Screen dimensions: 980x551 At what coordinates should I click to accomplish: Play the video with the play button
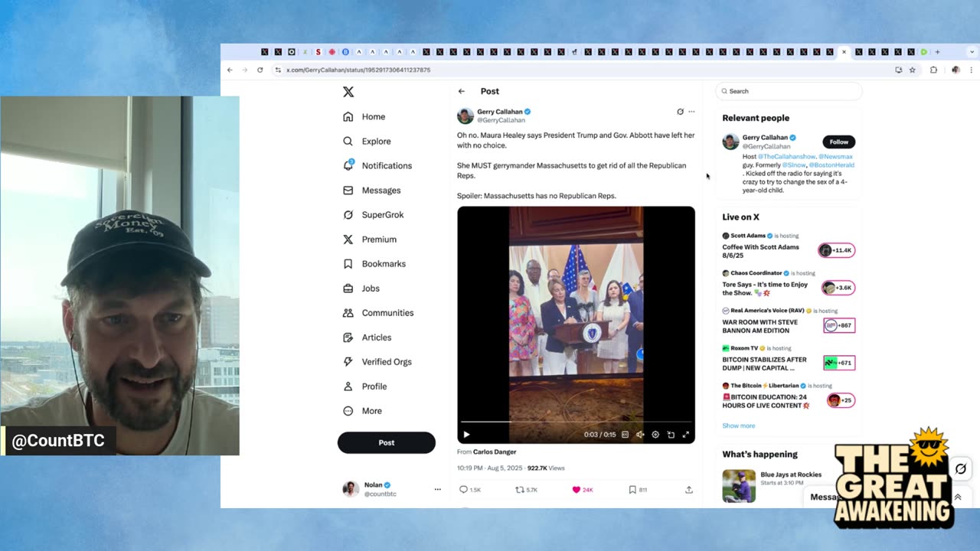466,435
